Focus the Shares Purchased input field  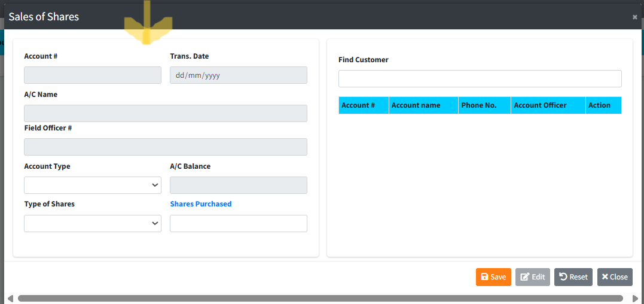(x=238, y=223)
